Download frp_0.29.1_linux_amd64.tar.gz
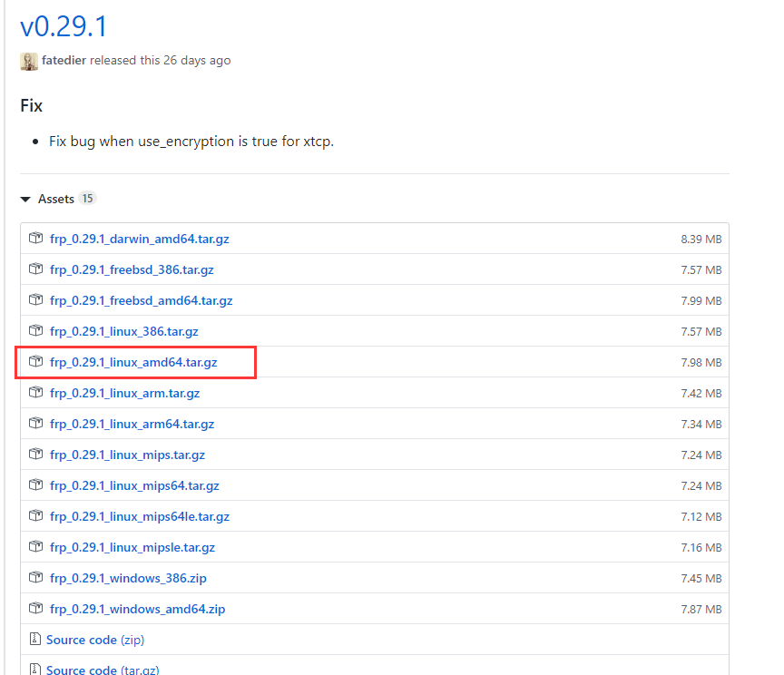Viewport: 784px width, 675px height. pos(133,363)
